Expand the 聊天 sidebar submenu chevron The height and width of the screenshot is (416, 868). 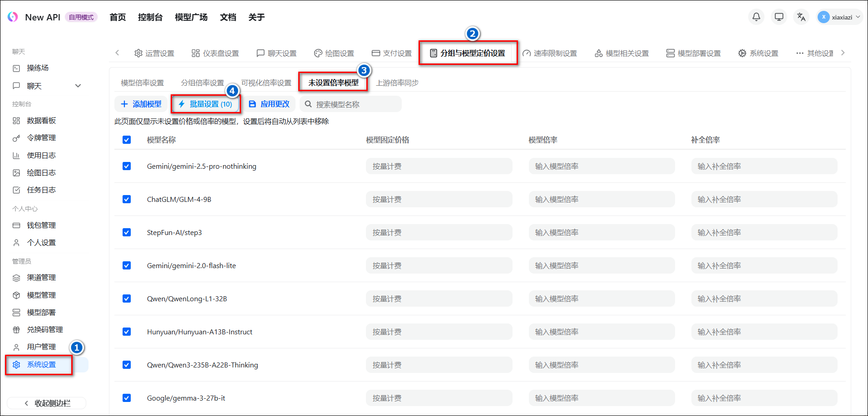click(x=78, y=86)
